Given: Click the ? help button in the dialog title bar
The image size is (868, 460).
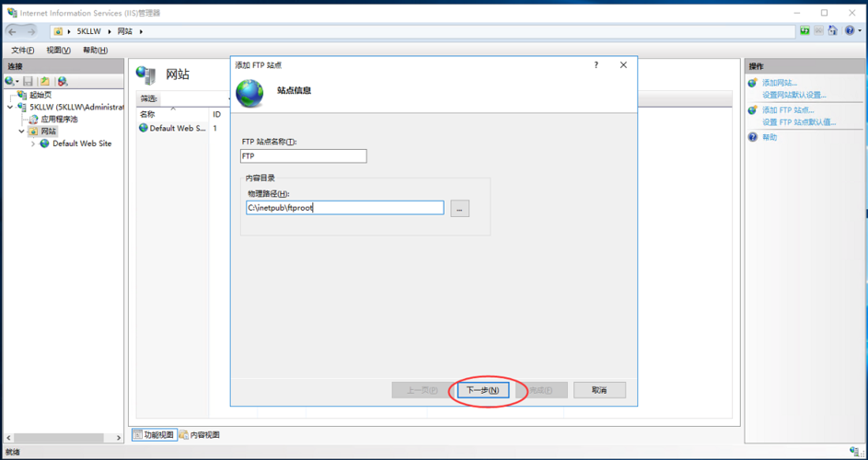Looking at the screenshot, I should (596, 64).
